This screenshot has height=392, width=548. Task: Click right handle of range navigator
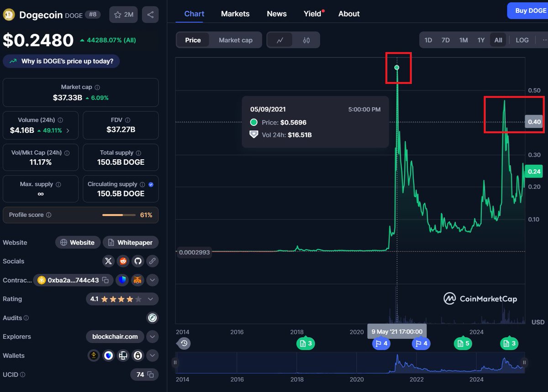pyautogui.click(x=524, y=362)
